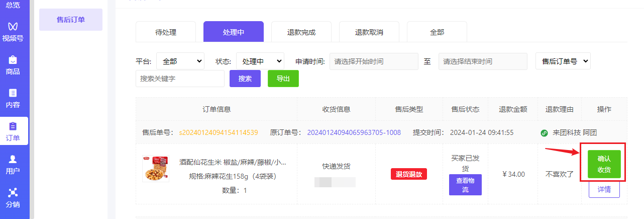Click the 收货信息 column header
The height and width of the screenshot is (219, 644).
point(336,109)
